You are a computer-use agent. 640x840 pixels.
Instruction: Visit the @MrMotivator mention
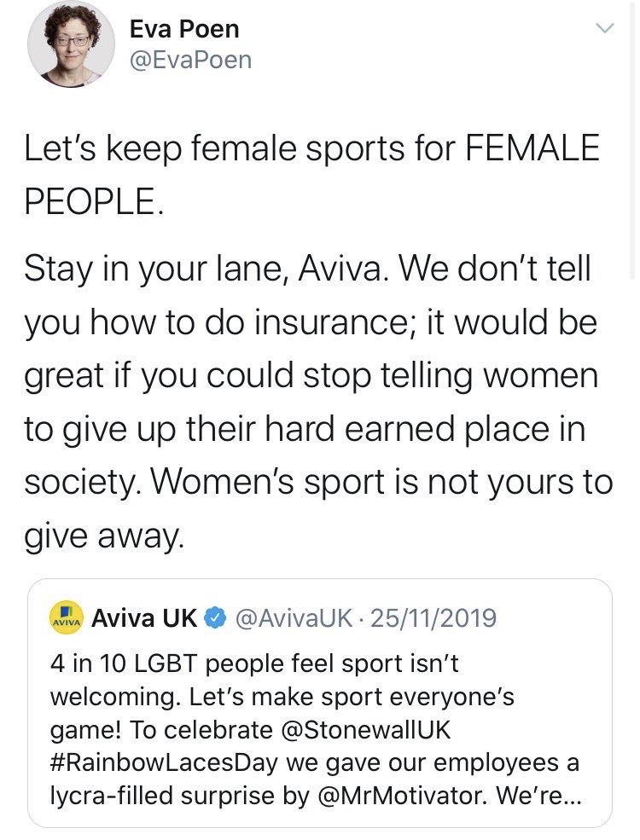403,796
